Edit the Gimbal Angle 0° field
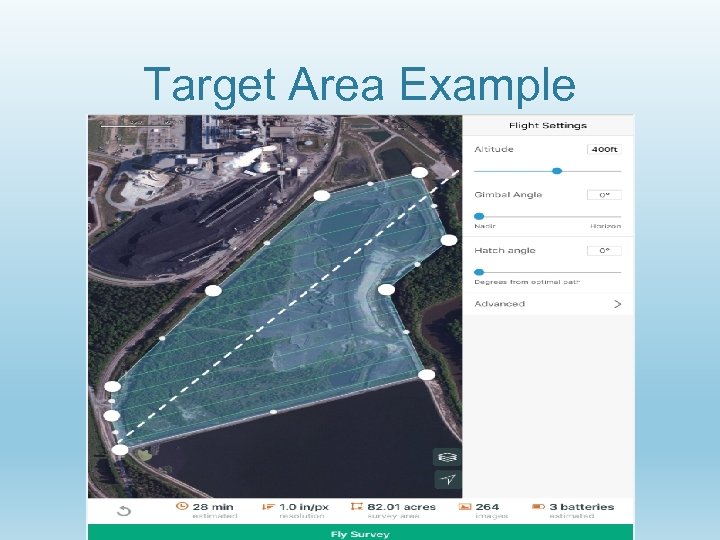The width and height of the screenshot is (720, 540). [x=604, y=195]
